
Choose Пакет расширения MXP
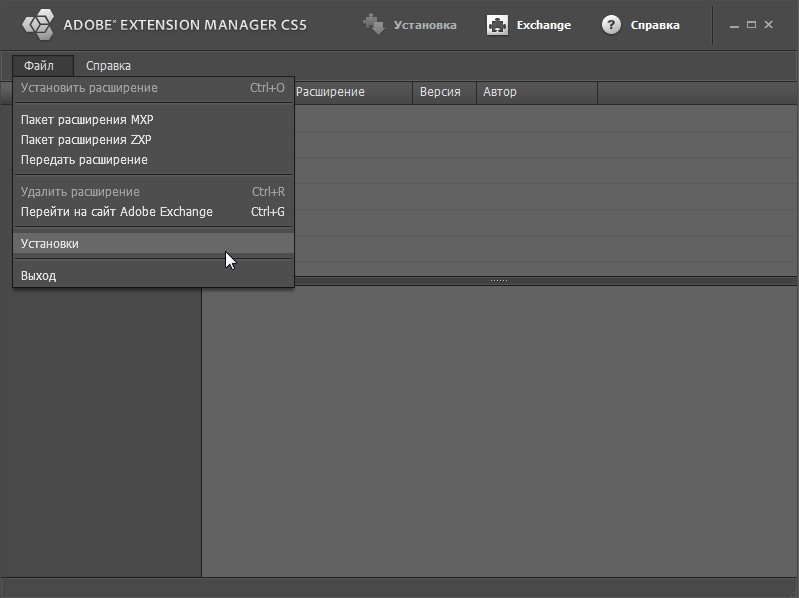pos(153,120)
